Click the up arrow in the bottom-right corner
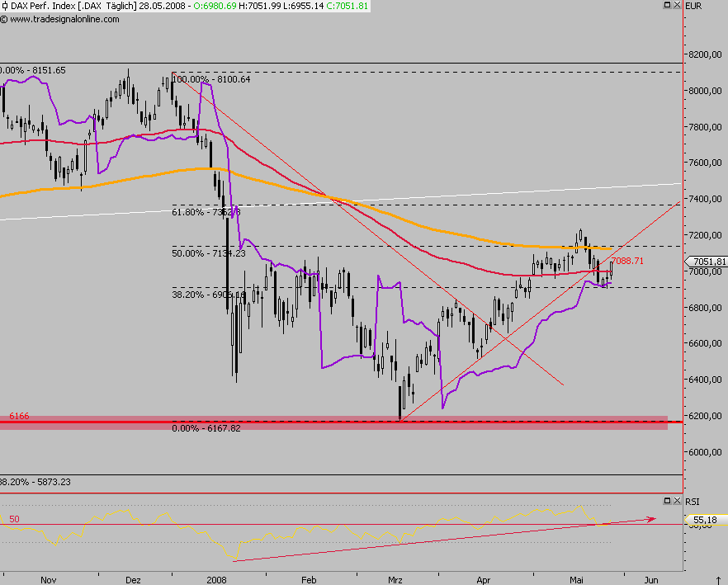This screenshot has width=728, height=585. [x=718, y=580]
